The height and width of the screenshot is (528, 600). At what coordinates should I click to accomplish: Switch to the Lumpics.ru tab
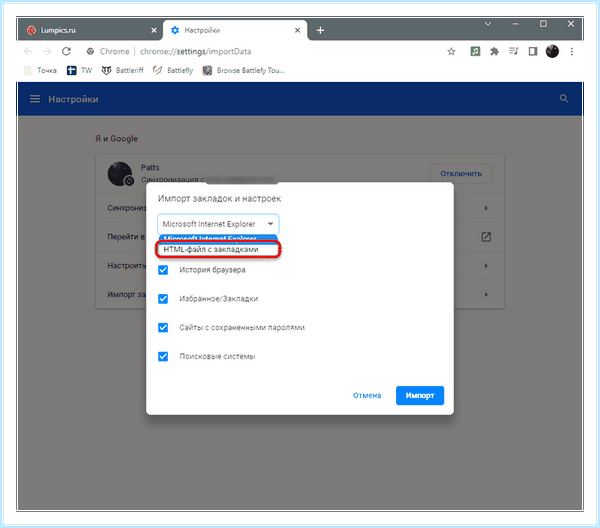[x=90, y=30]
